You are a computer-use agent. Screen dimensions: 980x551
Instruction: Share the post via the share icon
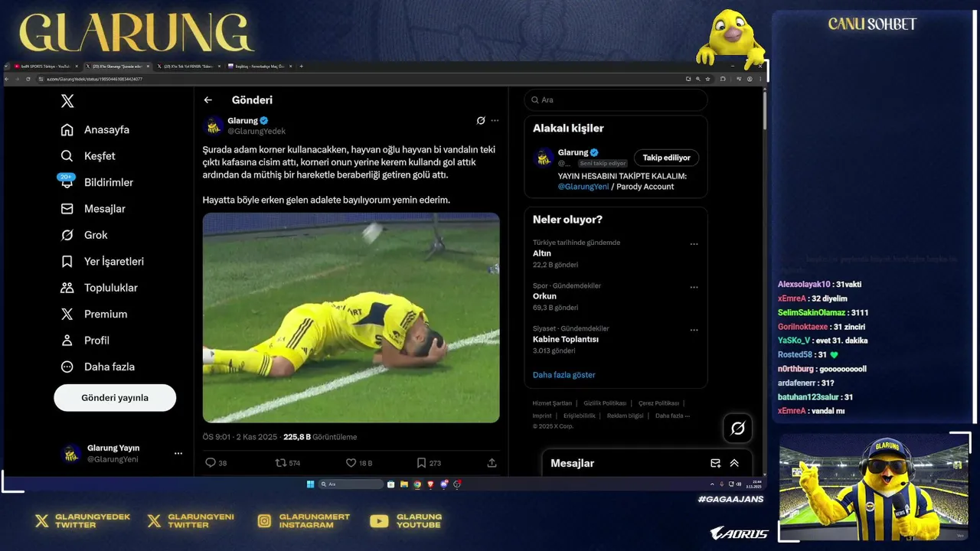(492, 463)
